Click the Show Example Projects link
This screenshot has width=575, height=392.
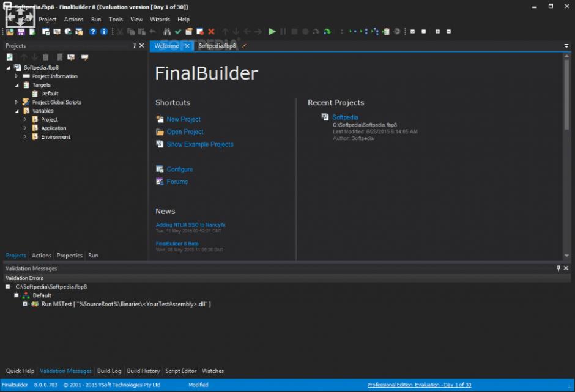[200, 144]
